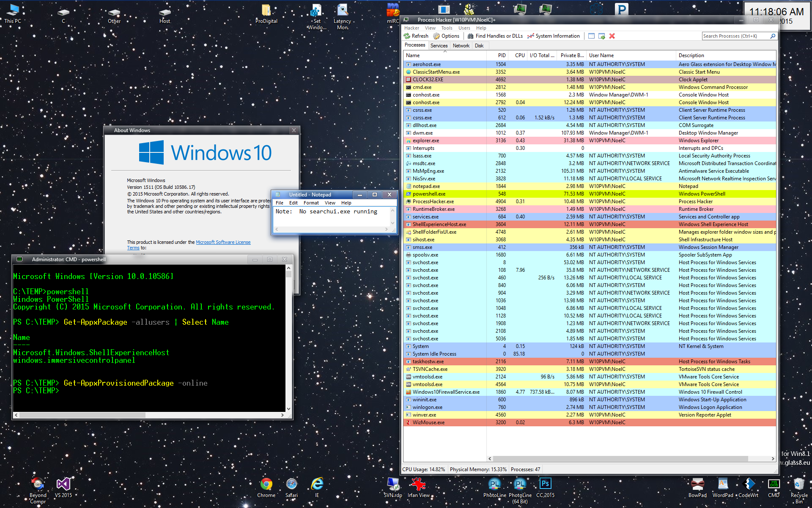
Task: Open BowPad desktop shortcut
Action: click(697, 488)
